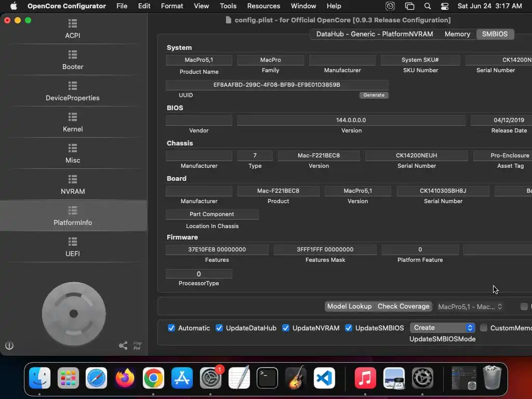Open Trash in the dock
The height and width of the screenshot is (399, 532).
(492, 378)
